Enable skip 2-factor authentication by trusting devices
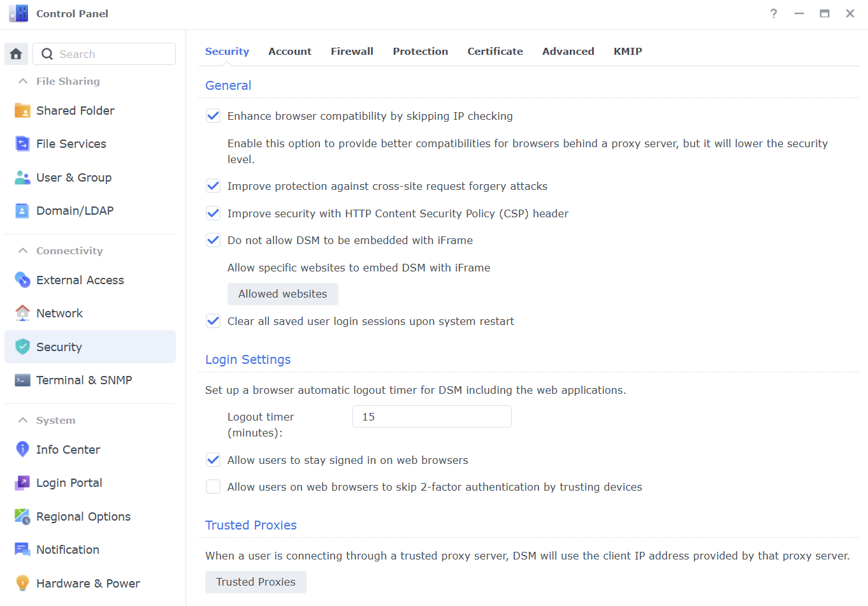 pos(213,487)
